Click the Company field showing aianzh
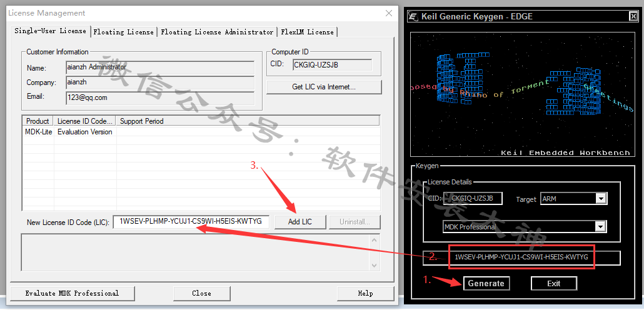644x310 pixels. [x=160, y=82]
